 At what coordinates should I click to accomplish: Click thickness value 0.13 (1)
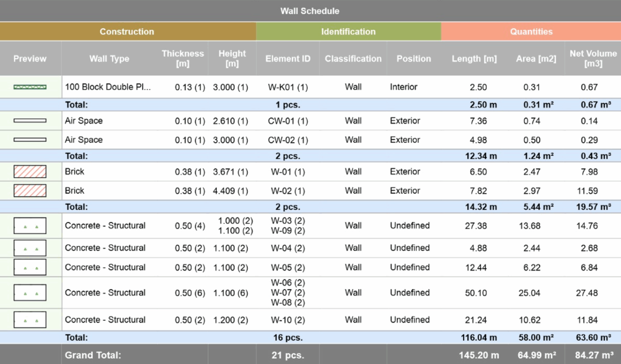(190, 87)
